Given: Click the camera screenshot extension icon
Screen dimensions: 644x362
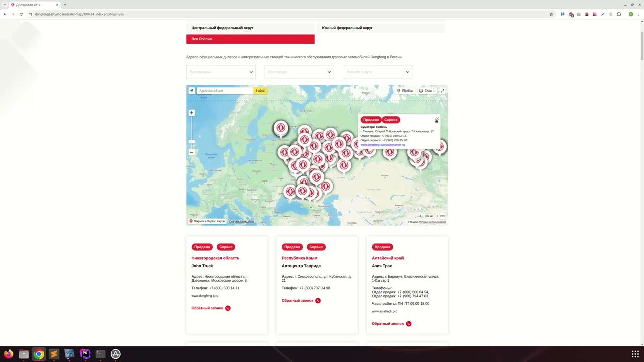Looking at the screenshot, I should 579,14.
